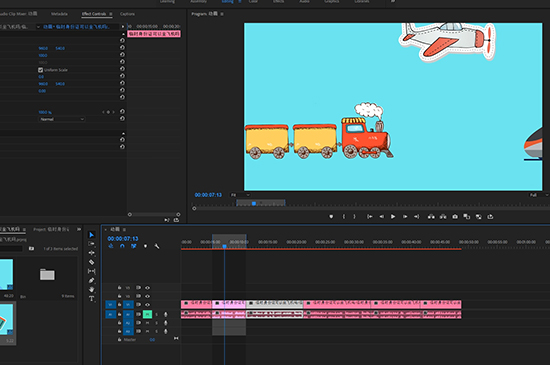Open the Fit zoom level dropdown

tap(240, 195)
